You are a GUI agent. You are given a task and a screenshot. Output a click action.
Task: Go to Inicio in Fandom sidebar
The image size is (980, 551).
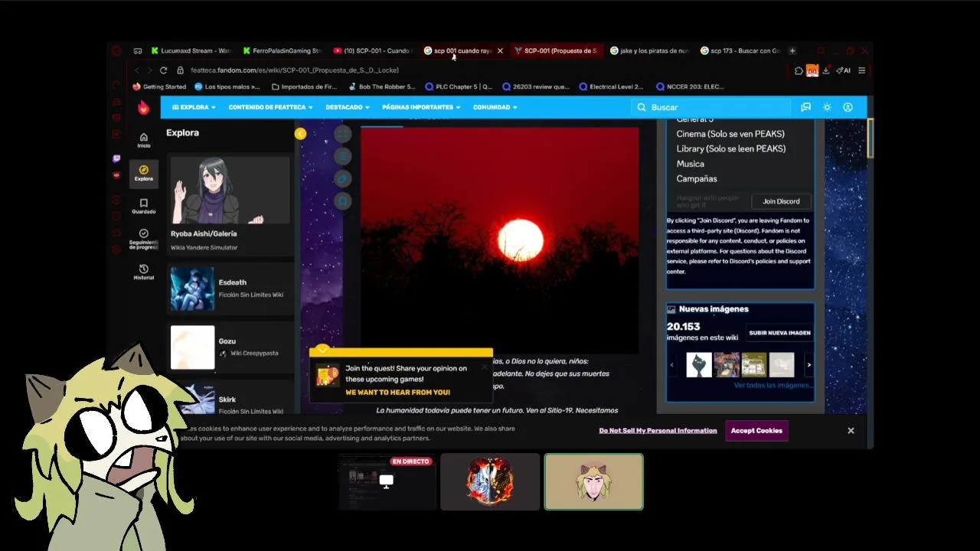pyautogui.click(x=144, y=140)
